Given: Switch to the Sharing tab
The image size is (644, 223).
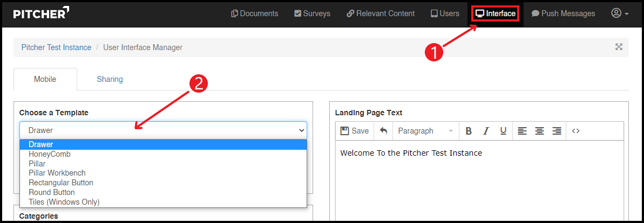Looking at the screenshot, I should pyautogui.click(x=110, y=79).
